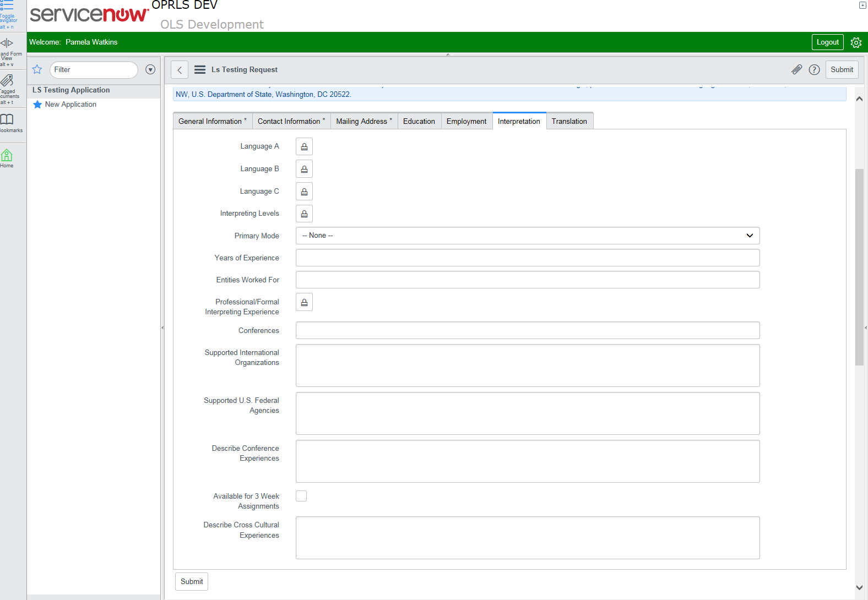
Task: Collapse the banner with the top splitter arrow
Action: (x=448, y=54)
